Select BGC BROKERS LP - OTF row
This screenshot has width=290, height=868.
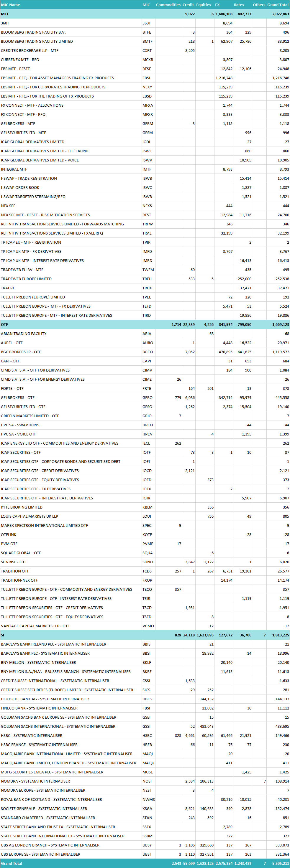[x=145, y=352]
